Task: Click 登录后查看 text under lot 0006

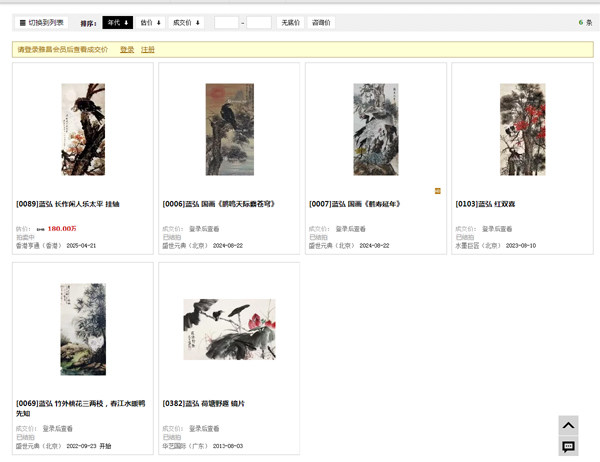Action: (x=204, y=229)
